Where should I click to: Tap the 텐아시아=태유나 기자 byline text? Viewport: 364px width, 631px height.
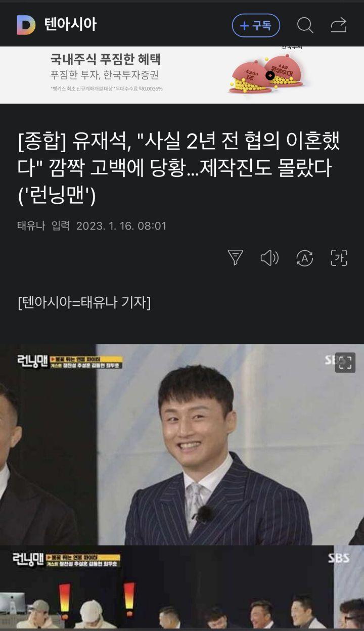coord(84,302)
